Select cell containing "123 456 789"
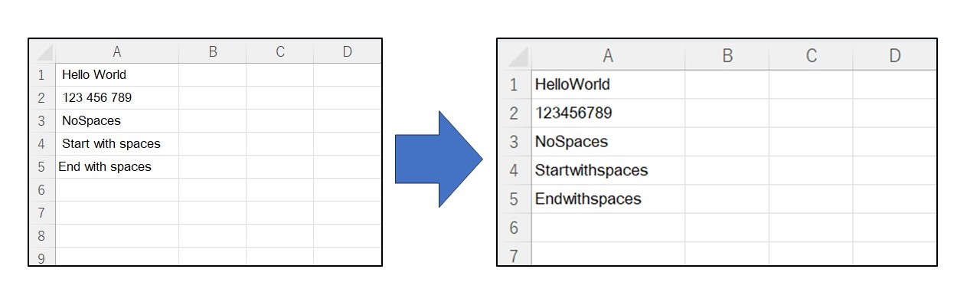 [x=117, y=97]
